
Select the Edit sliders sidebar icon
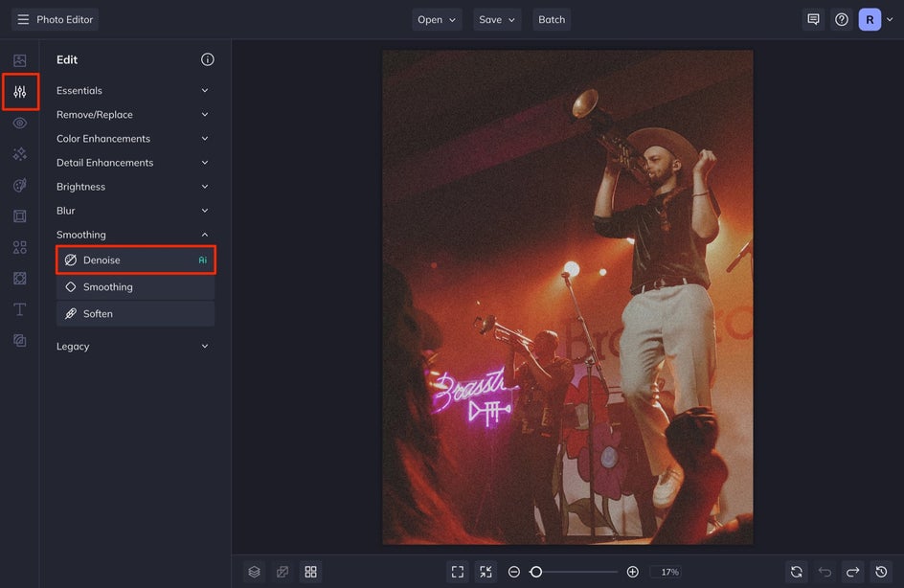tap(20, 92)
